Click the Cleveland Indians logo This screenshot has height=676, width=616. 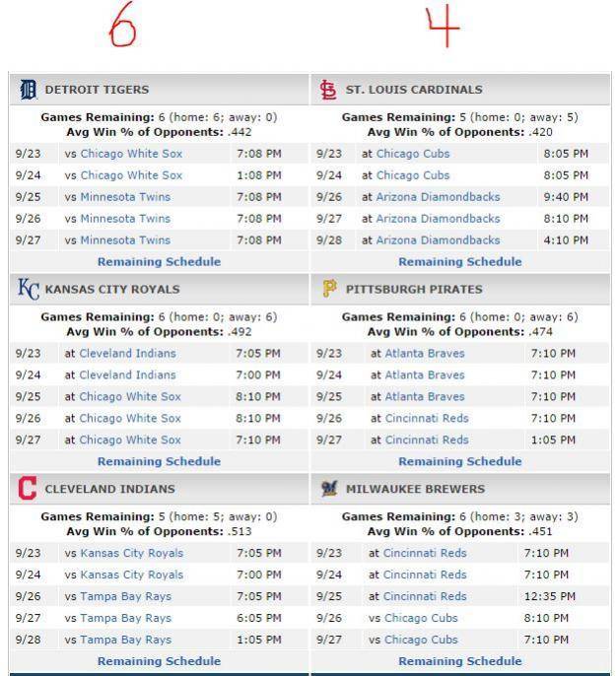coord(28,488)
